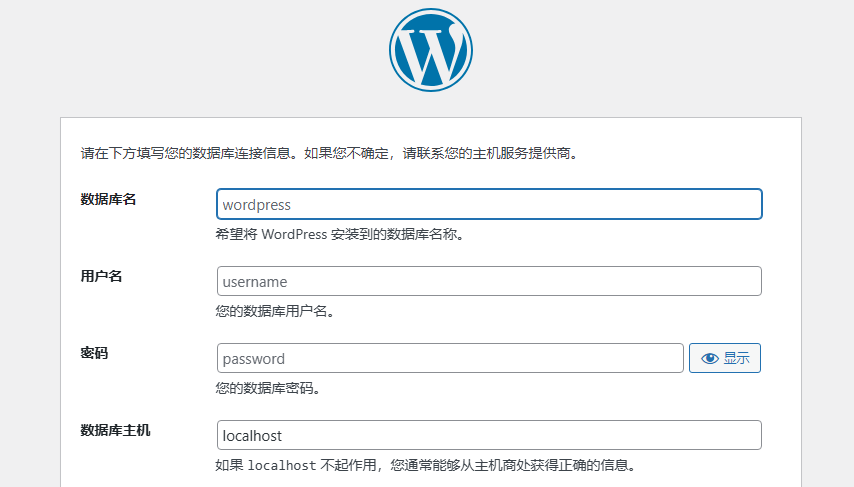Click the eye icon beside the password field
This screenshot has width=854, height=487.
tap(710, 358)
